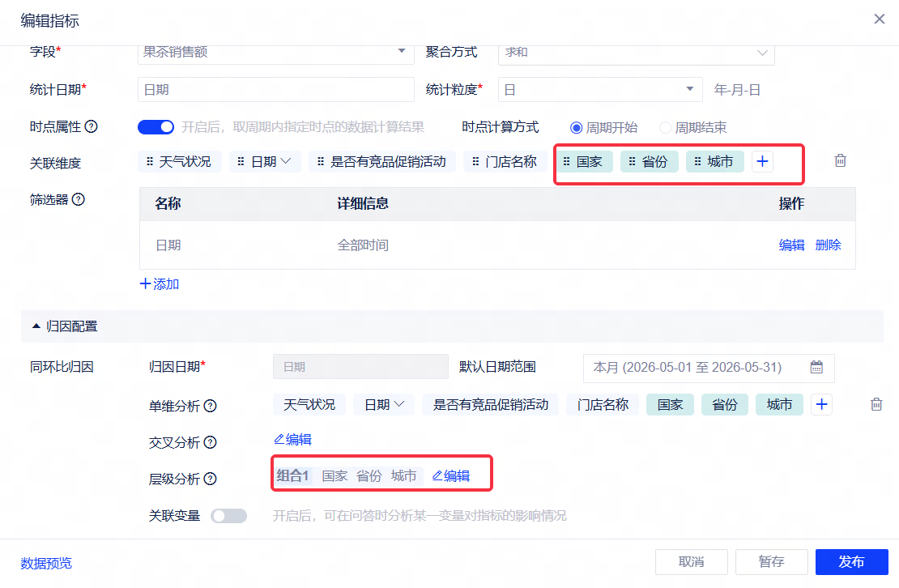Select the 周期结束 radio option
This screenshot has height=588, width=899.
click(665, 128)
